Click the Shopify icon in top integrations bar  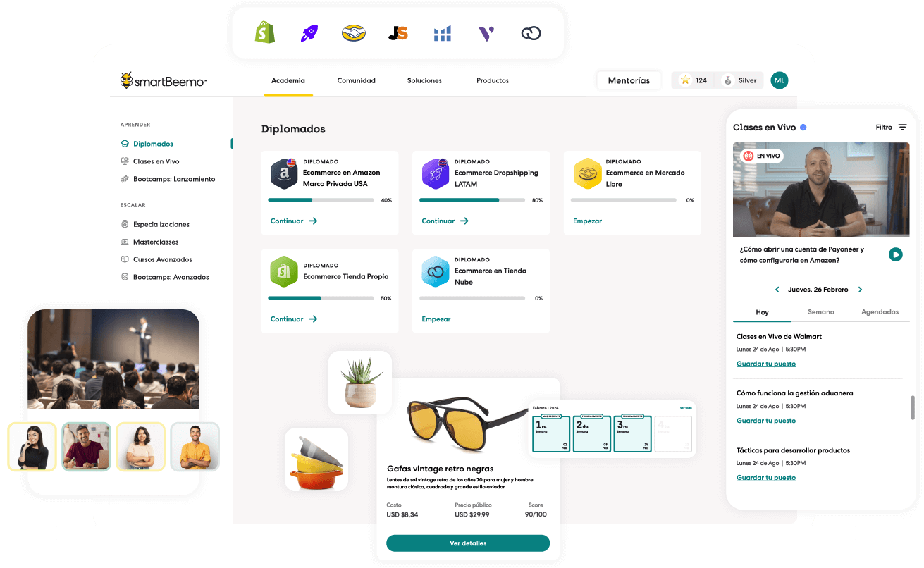coord(265,32)
